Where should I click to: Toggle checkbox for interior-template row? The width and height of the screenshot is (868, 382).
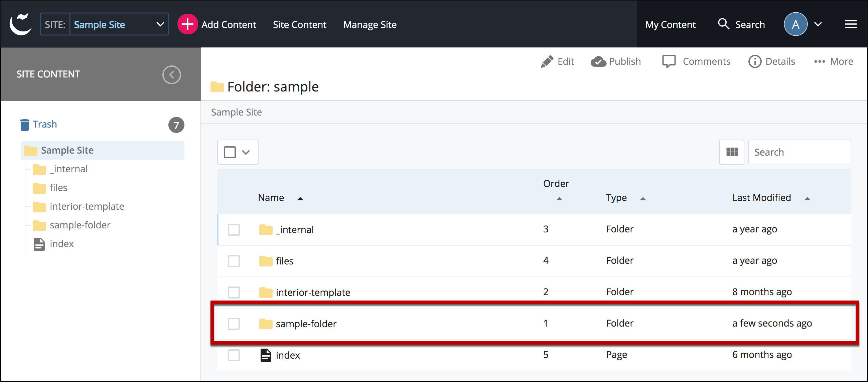(233, 292)
